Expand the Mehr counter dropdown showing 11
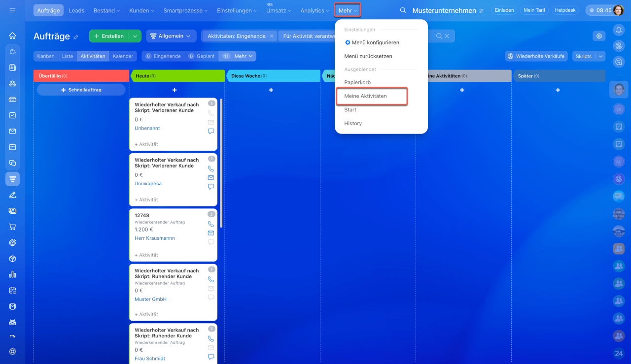The width and height of the screenshot is (631, 364). pyautogui.click(x=238, y=56)
